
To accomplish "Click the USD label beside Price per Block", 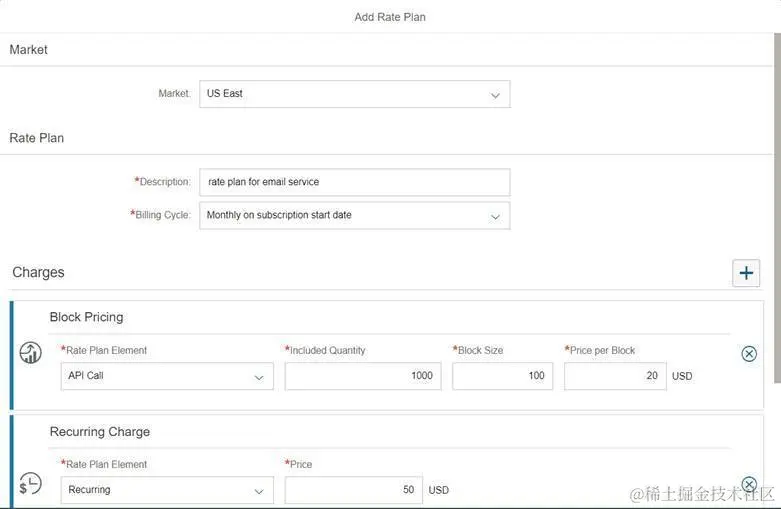I will (x=682, y=377).
